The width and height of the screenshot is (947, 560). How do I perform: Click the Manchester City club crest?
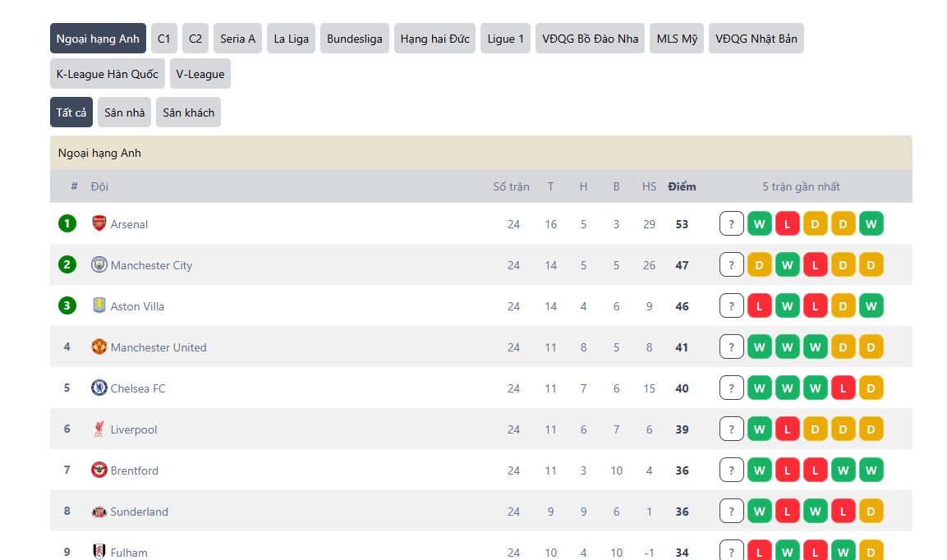click(99, 264)
